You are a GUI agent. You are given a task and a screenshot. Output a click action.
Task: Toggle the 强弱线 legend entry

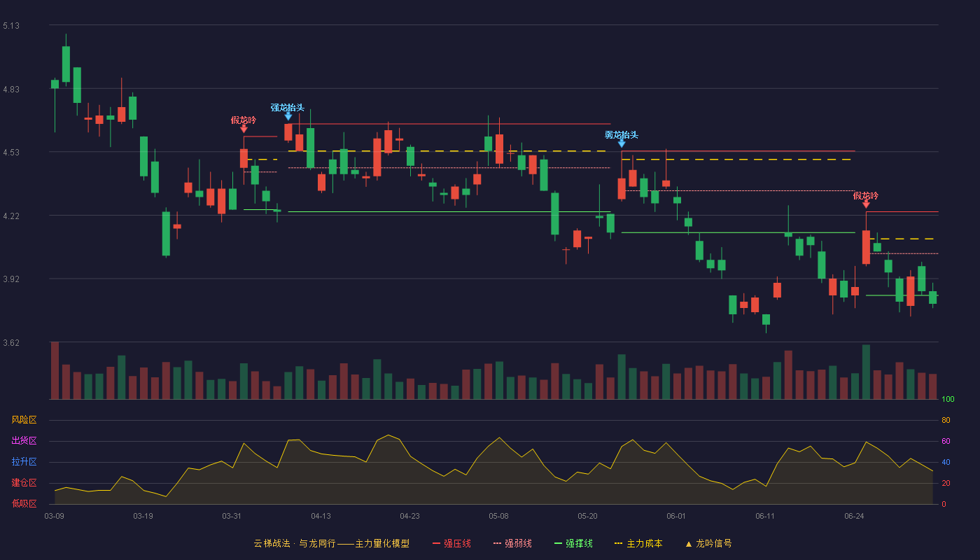[512, 543]
